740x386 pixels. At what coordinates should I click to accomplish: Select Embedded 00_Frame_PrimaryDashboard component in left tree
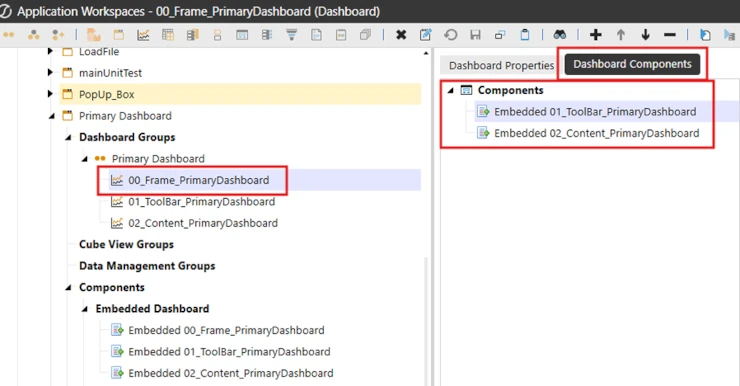[226, 330]
